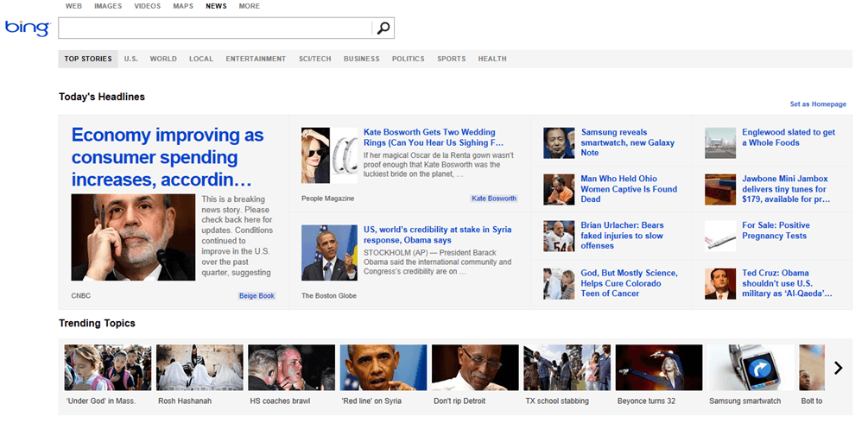
Task: Click the Beige Book topic tag
Action: [257, 295]
